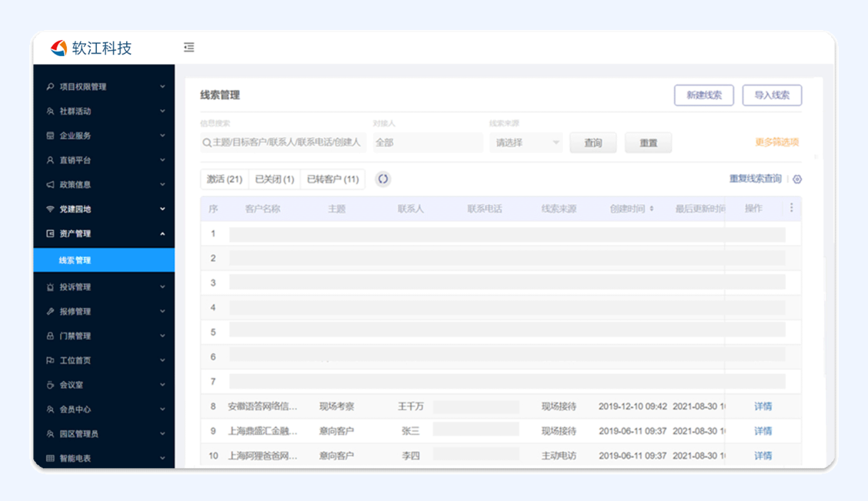
Task: Sort by 创建时间 column arrow
Action: click(x=652, y=209)
